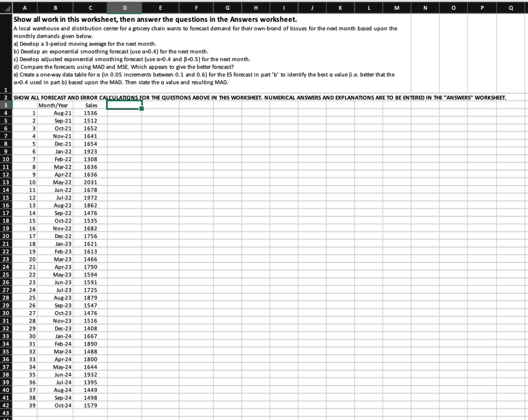Select row 42 header
This screenshot has height=420, width=528.
[6, 405]
